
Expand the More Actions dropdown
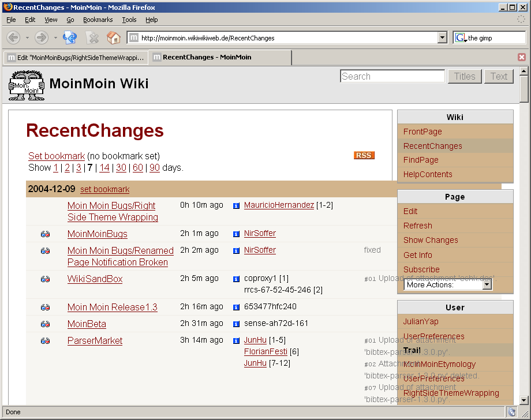click(487, 284)
